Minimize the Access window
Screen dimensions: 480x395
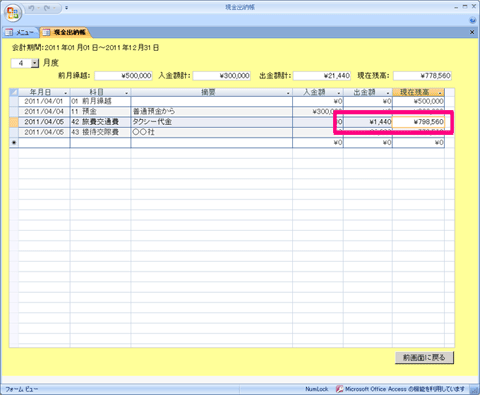pyautogui.click(x=456, y=7)
